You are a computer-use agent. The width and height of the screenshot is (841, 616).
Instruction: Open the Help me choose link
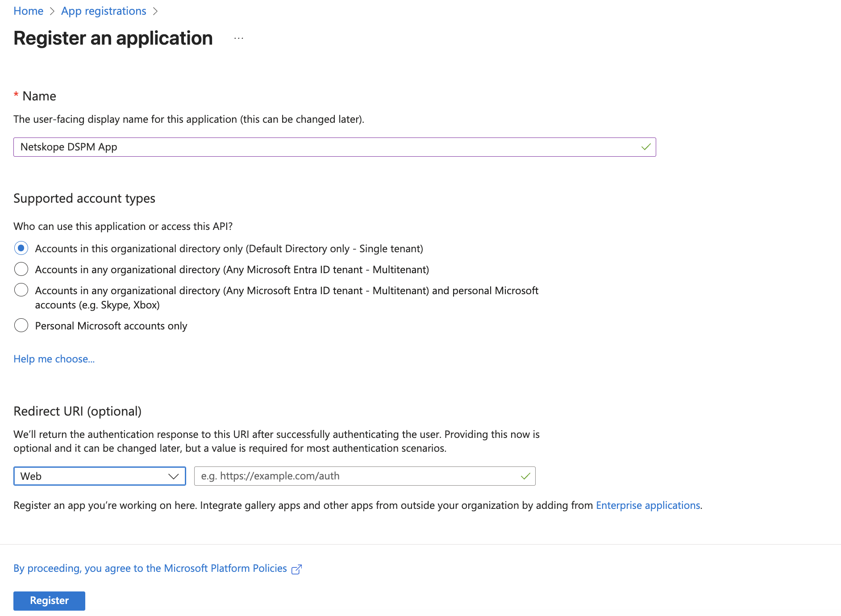[54, 359]
